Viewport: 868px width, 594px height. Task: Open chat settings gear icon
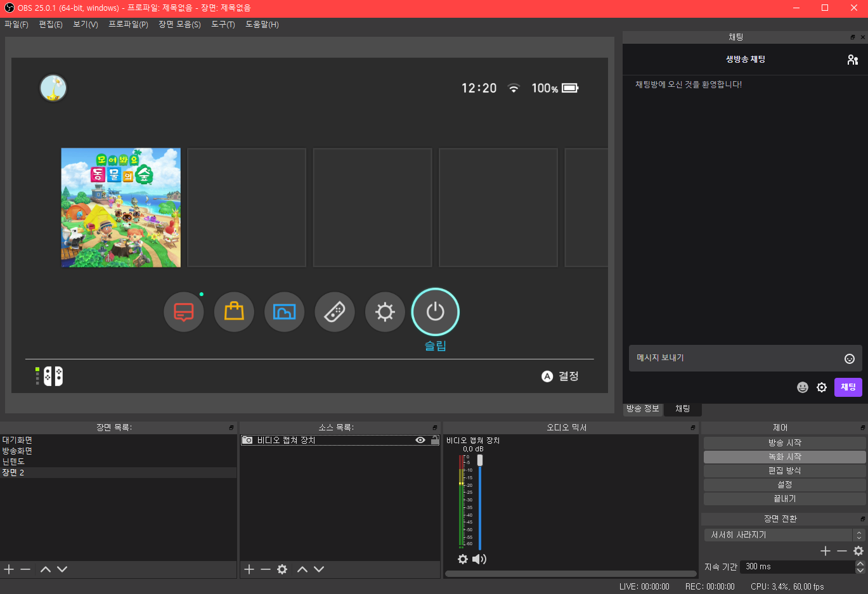click(x=822, y=387)
